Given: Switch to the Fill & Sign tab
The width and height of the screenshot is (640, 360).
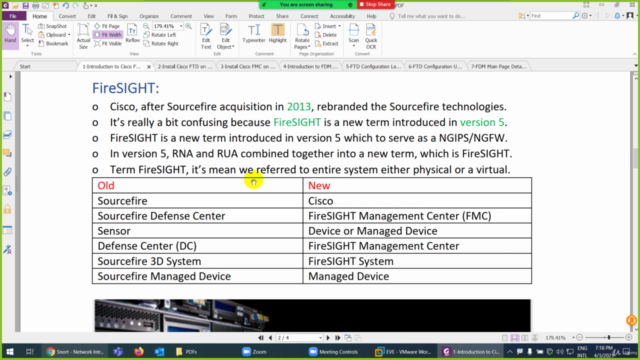Looking at the screenshot, I should click(118, 16).
